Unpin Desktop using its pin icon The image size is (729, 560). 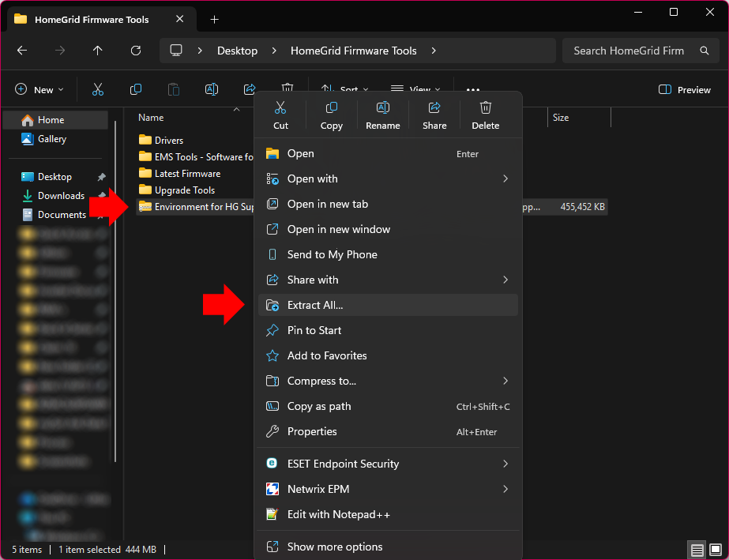(x=101, y=177)
